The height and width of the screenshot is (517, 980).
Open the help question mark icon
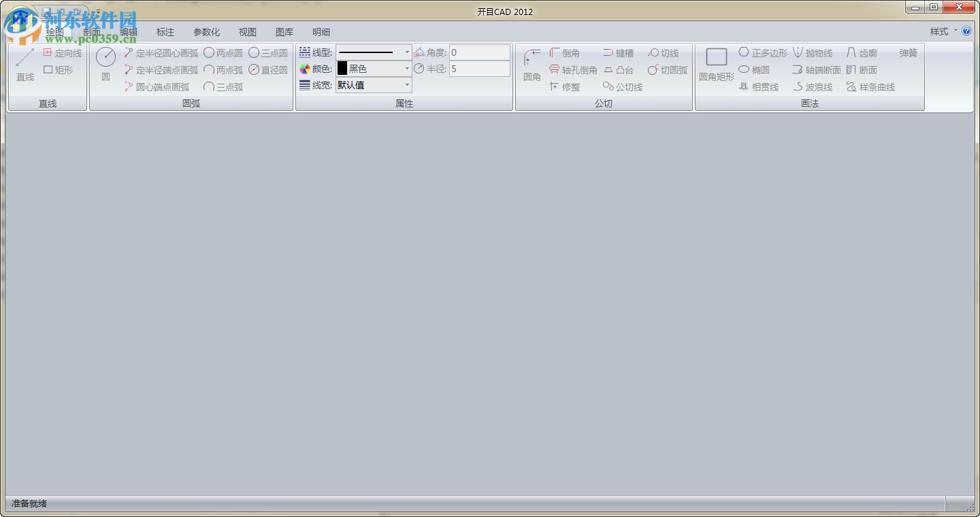click(966, 31)
